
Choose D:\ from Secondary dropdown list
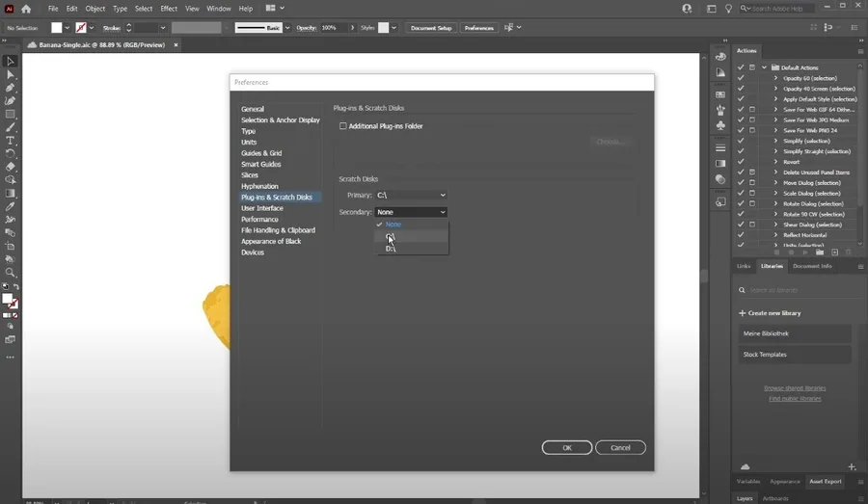click(412, 249)
